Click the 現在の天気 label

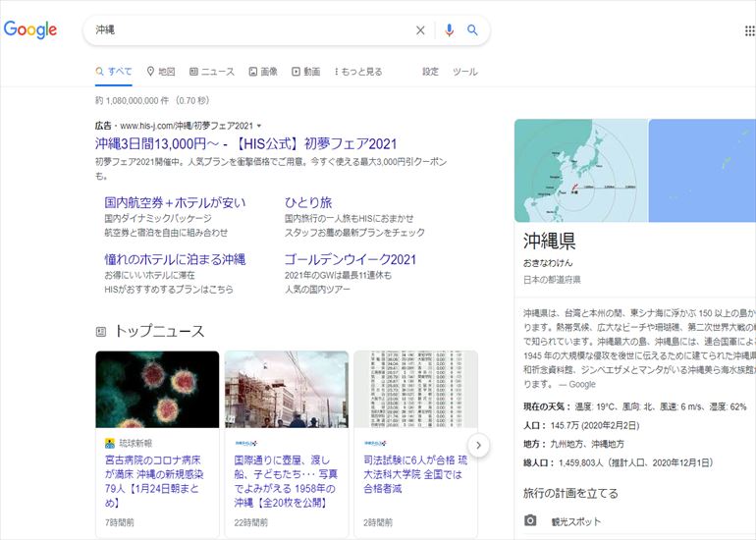coord(547,406)
